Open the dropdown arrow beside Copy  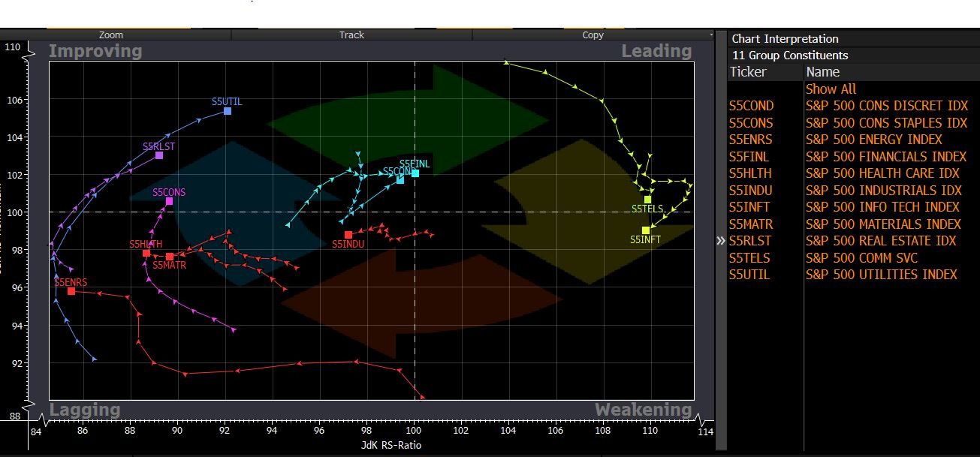pyautogui.click(x=710, y=35)
